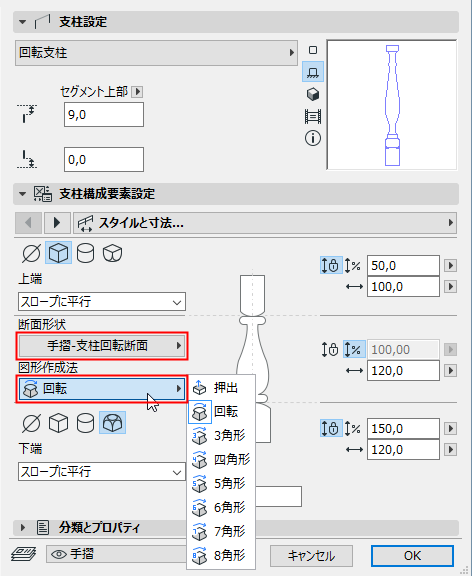Choose 四角形 from the menu

click(x=221, y=460)
